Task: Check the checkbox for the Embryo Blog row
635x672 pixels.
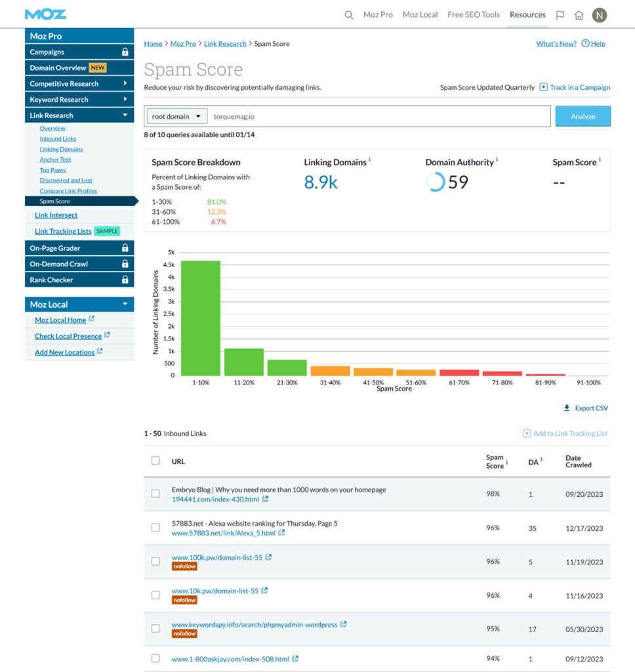Action: [x=155, y=493]
